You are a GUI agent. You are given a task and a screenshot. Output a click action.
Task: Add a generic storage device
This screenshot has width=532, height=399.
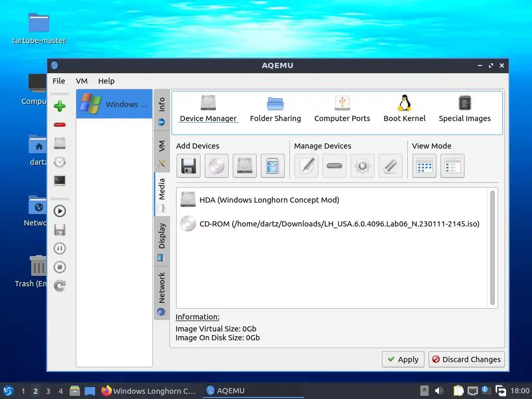click(x=272, y=166)
